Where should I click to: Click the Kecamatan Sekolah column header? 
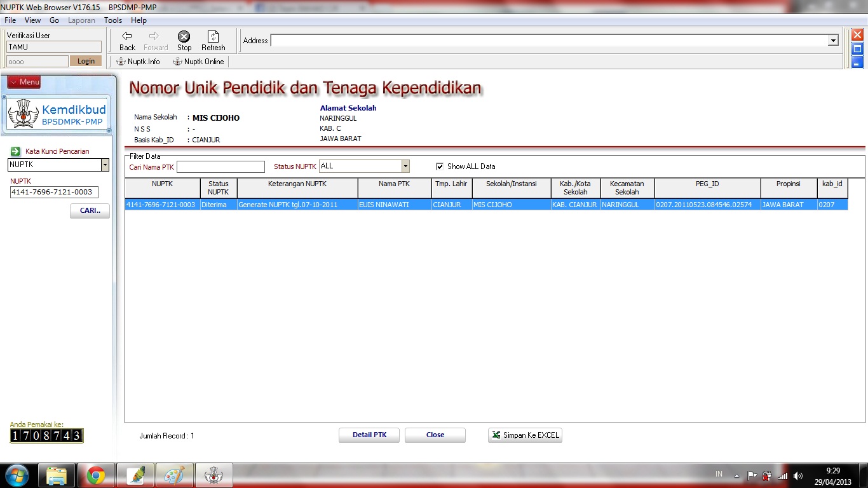(x=627, y=188)
